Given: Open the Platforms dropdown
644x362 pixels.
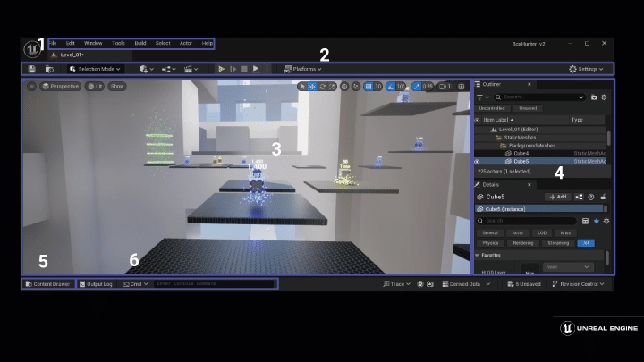Looking at the screenshot, I should coord(302,69).
